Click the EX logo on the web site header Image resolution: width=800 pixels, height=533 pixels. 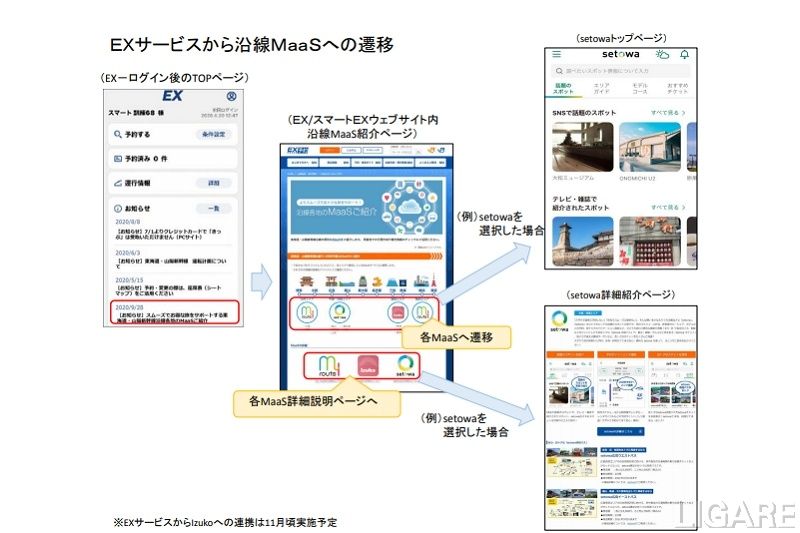tap(297, 150)
